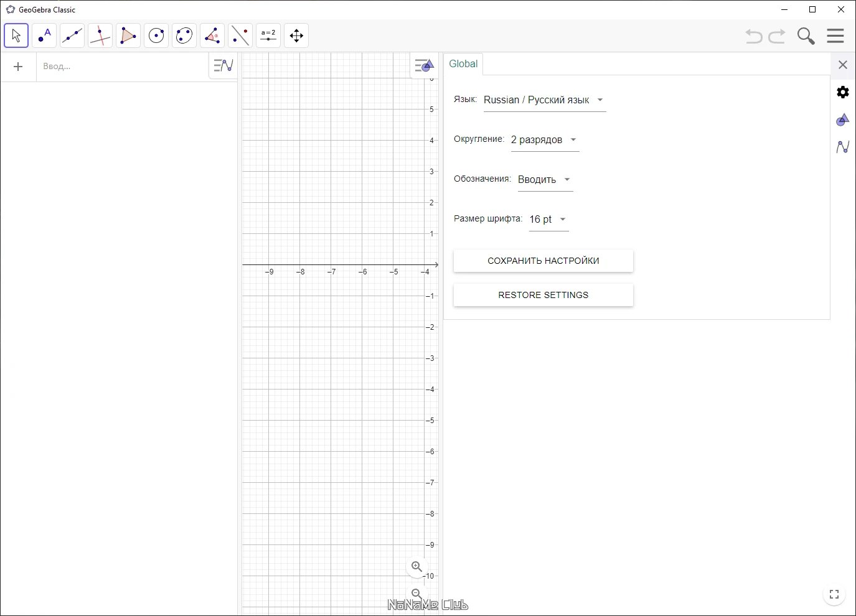Select the Slider a=2 tool

[268, 35]
